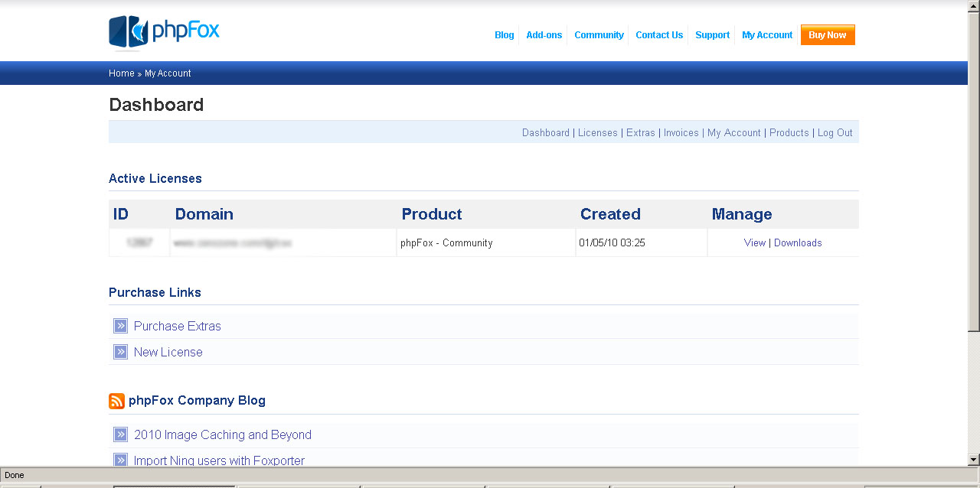Click the Purchase Links heading
980x488 pixels.
(x=155, y=292)
